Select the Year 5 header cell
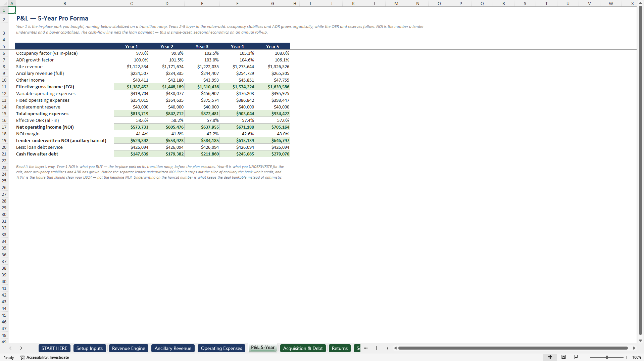 [273, 46]
